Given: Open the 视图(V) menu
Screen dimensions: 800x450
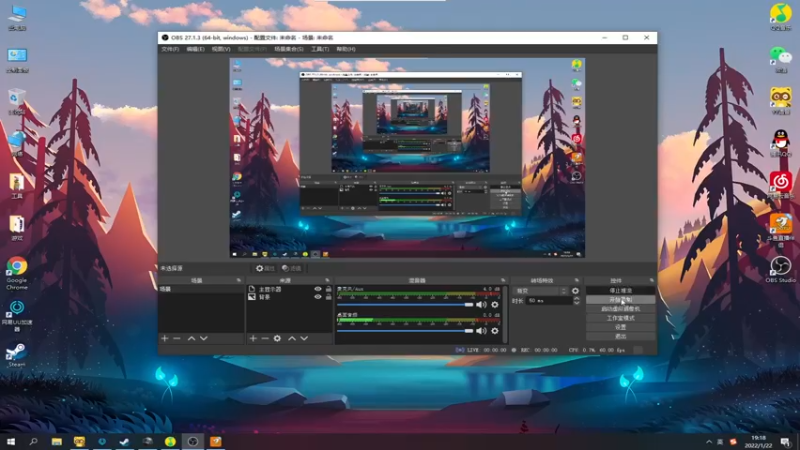Looking at the screenshot, I should [221, 49].
